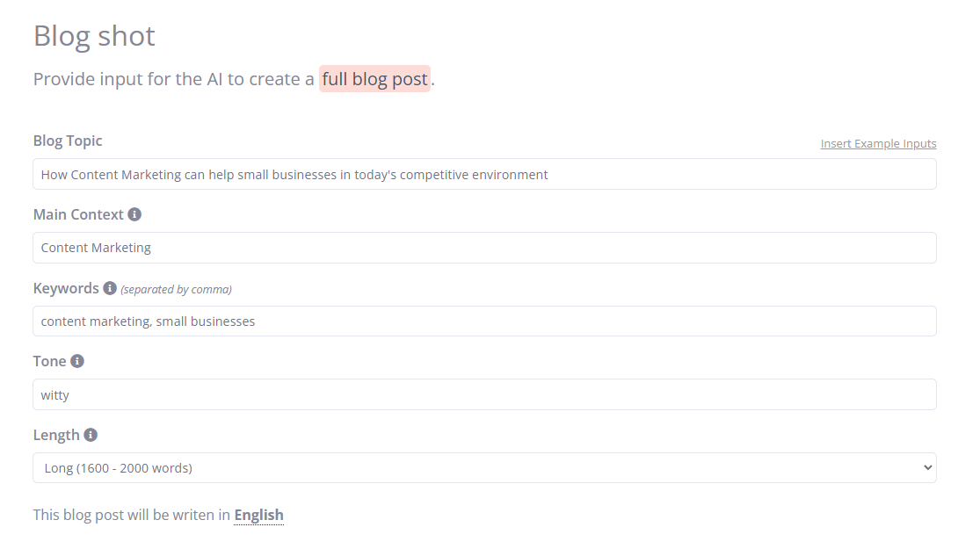Image resolution: width=980 pixels, height=549 pixels.
Task: Click the Keywords input field
Action: point(483,321)
